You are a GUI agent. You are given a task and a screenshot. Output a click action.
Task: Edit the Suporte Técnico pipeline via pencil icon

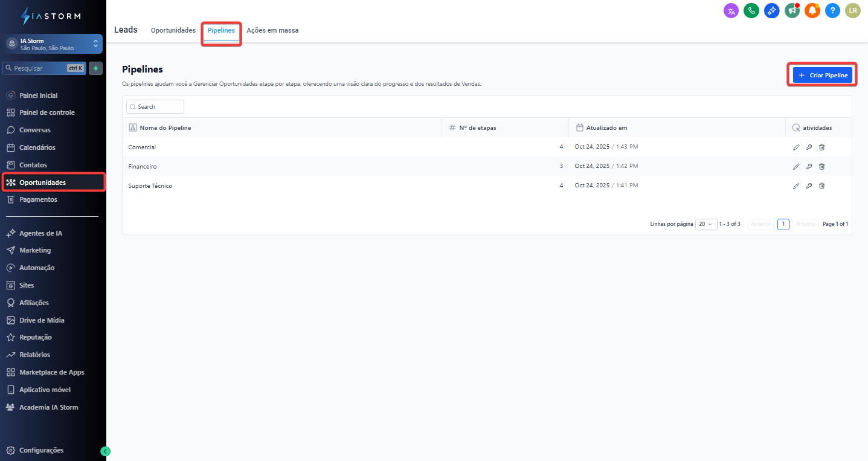pos(796,185)
